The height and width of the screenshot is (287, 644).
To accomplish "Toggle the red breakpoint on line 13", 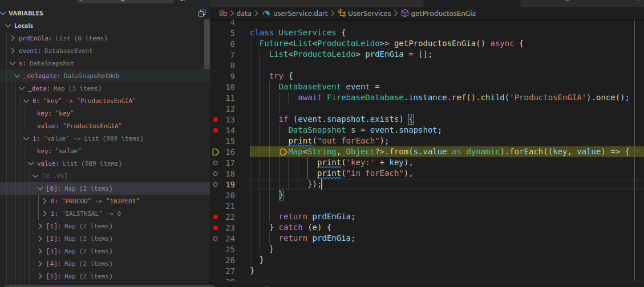I will [x=216, y=120].
